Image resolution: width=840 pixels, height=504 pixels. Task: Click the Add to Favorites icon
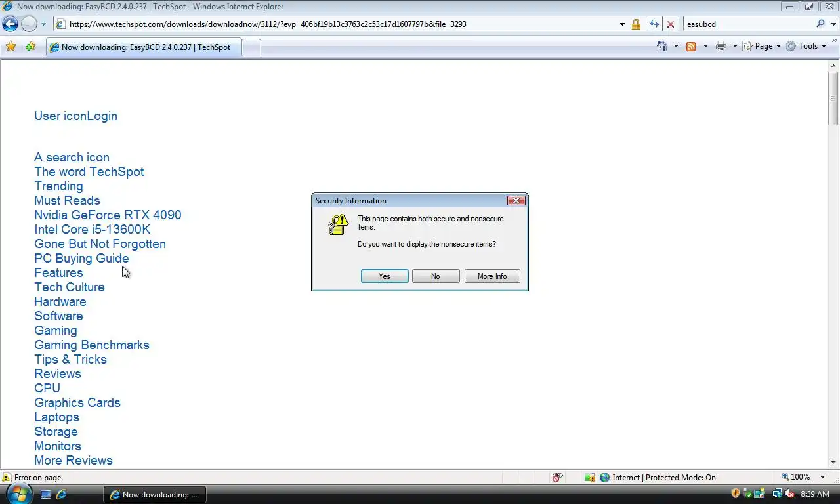[x=30, y=47]
